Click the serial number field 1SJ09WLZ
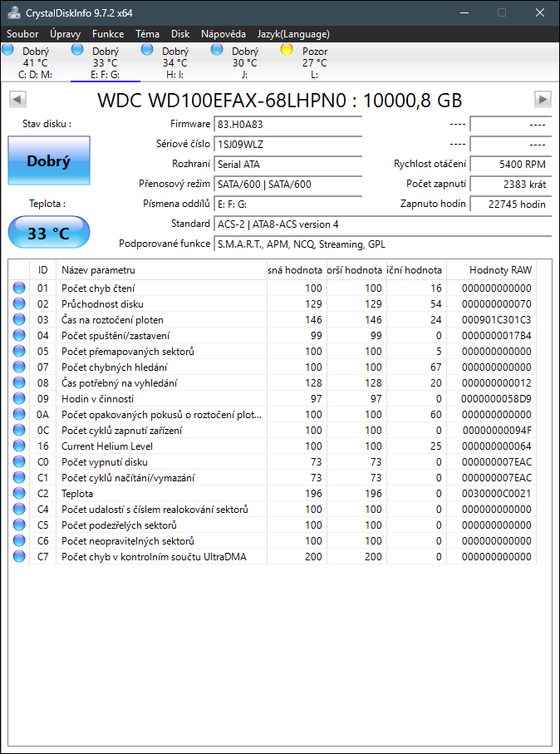Image resolution: width=560 pixels, height=754 pixels. tap(287, 145)
